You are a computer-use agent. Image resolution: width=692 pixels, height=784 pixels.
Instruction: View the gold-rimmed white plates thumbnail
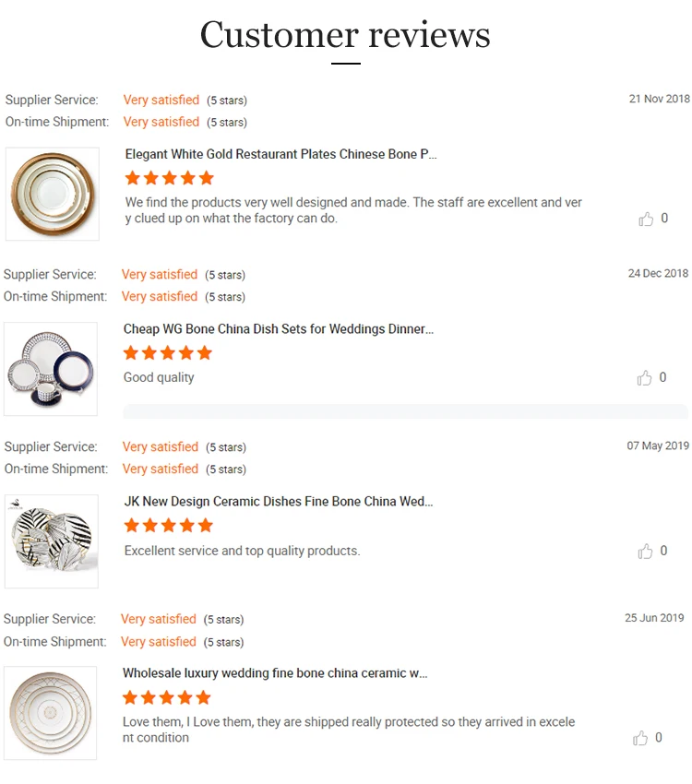[x=53, y=194]
